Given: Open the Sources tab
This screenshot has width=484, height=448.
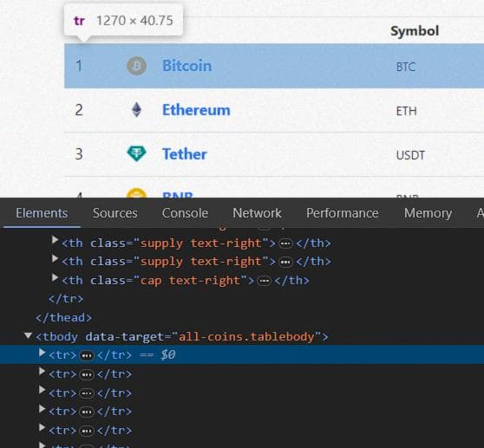Looking at the screenshot, I should (114, 213).
